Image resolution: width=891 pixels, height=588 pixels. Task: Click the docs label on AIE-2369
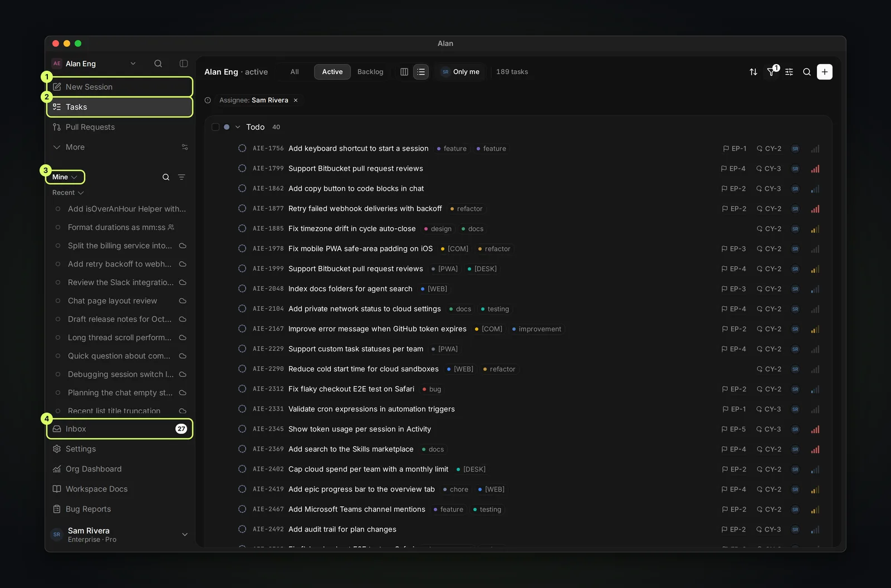point(433,449)
